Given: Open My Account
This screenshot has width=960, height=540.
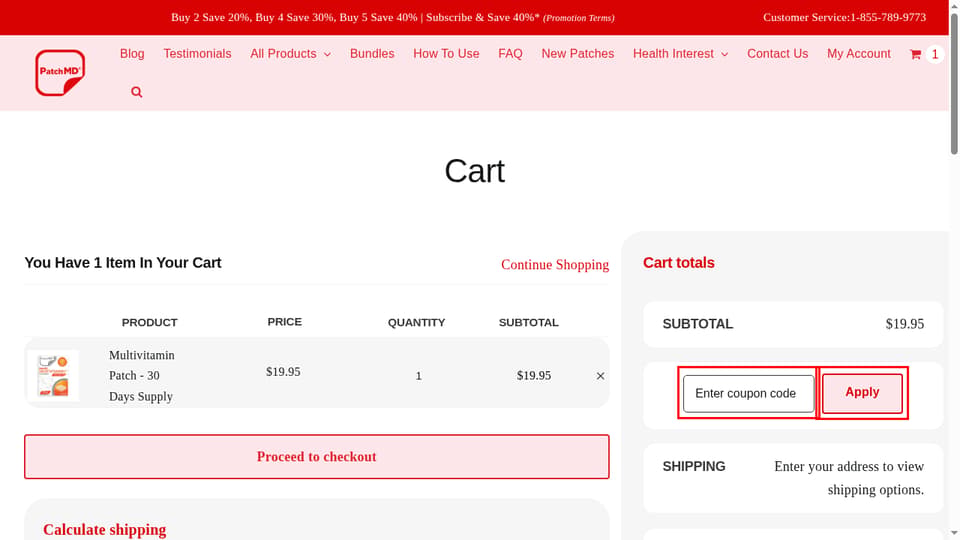Looking at the screenshot, I should pyautogui.click(x=859, y=54).
